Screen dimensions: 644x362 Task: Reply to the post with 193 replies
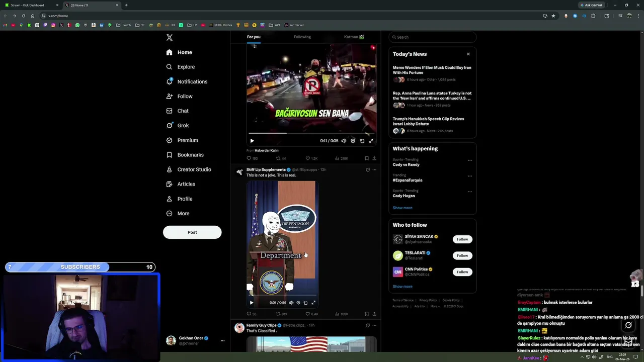pyautogui.click(x=252, y=158)
